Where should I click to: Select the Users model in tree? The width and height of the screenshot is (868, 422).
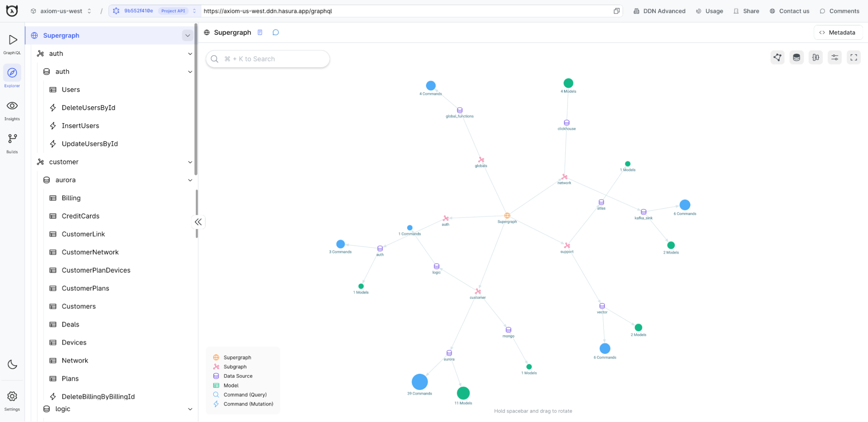(71, 90)
